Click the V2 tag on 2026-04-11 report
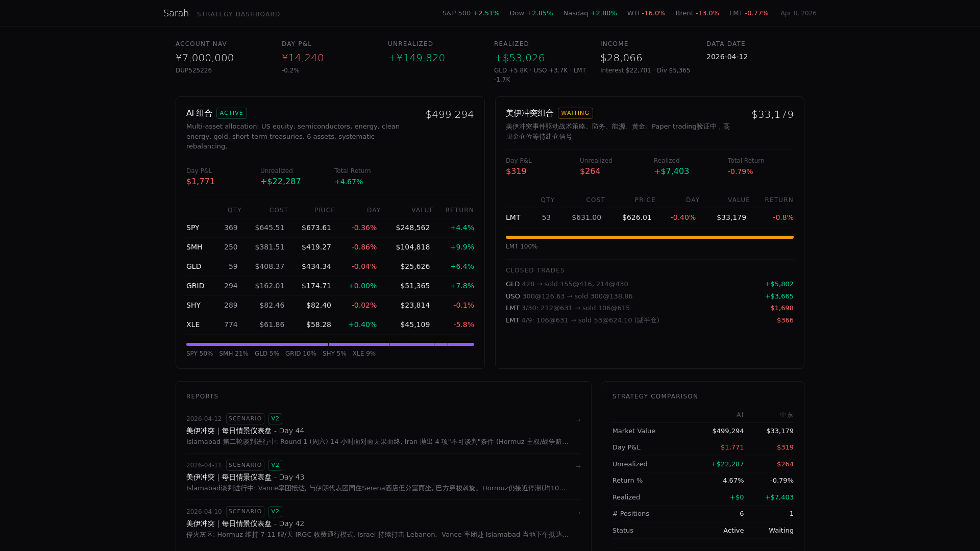980x551 pixels. point(275,465)
